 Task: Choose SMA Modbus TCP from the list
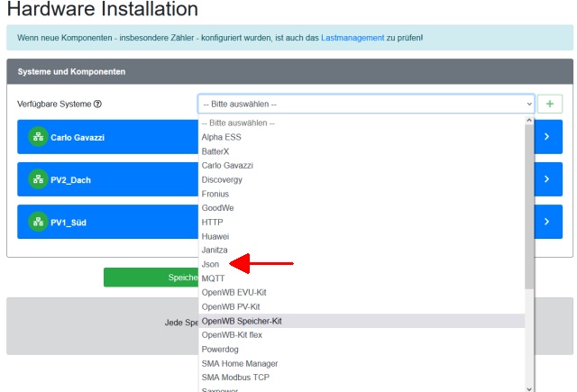pyautogui.click(x=362, y=378)
